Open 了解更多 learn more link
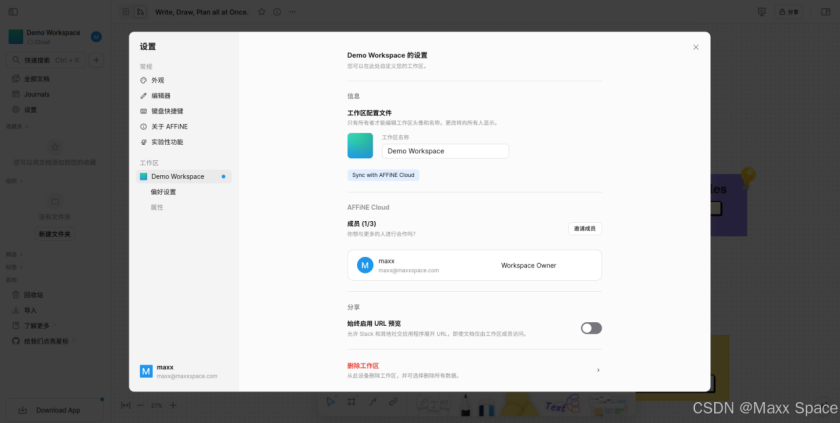 tap(55, 326)
